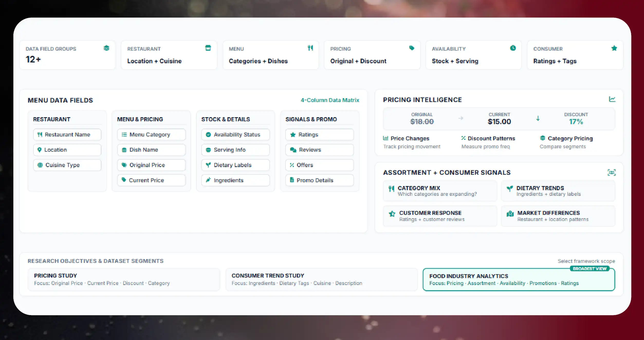The height and width of the screenshot is (340, 644).
Task: Click the Ingredients field chip
Action: (235, 180)
